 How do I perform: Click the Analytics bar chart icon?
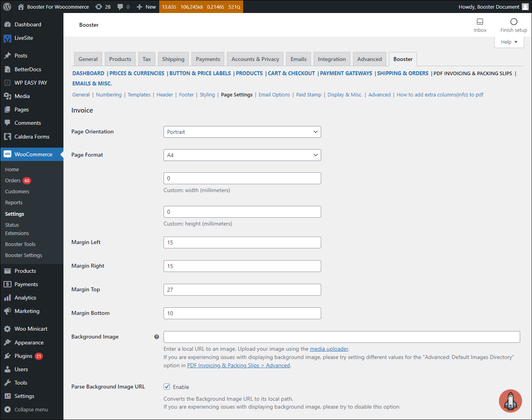pos(7,298)
